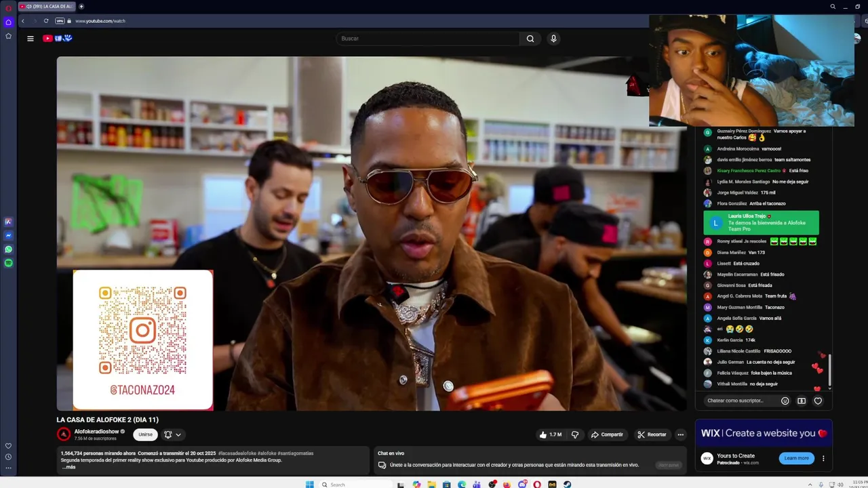
Task: Open notification bell dropdown for channel
Action: click(x=172, y=434)
